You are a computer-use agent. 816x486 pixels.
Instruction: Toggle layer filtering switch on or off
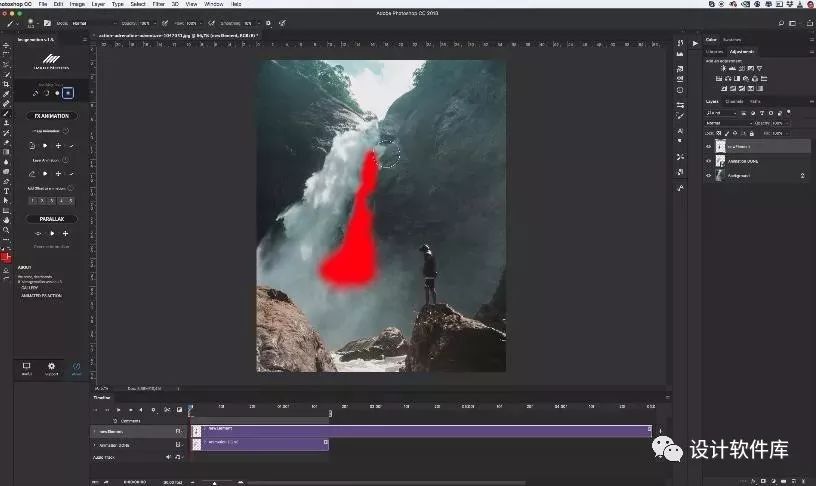click(x=789, y=112)
